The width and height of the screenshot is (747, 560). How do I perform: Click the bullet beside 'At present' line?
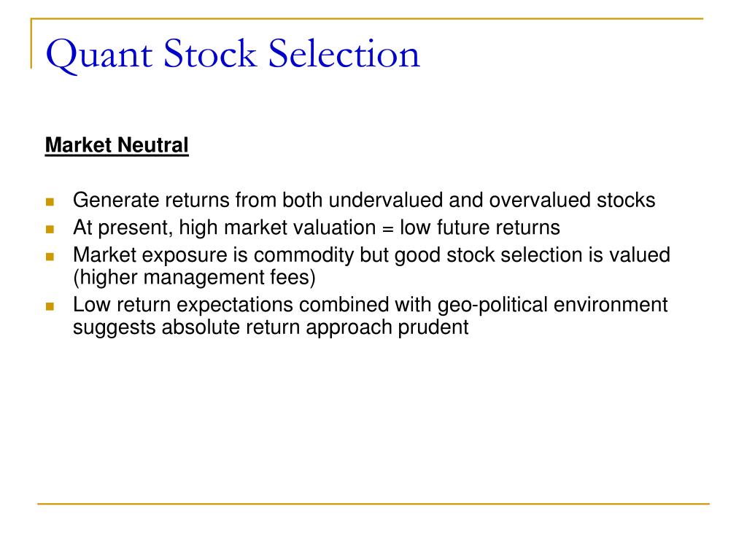pos(50,229)
